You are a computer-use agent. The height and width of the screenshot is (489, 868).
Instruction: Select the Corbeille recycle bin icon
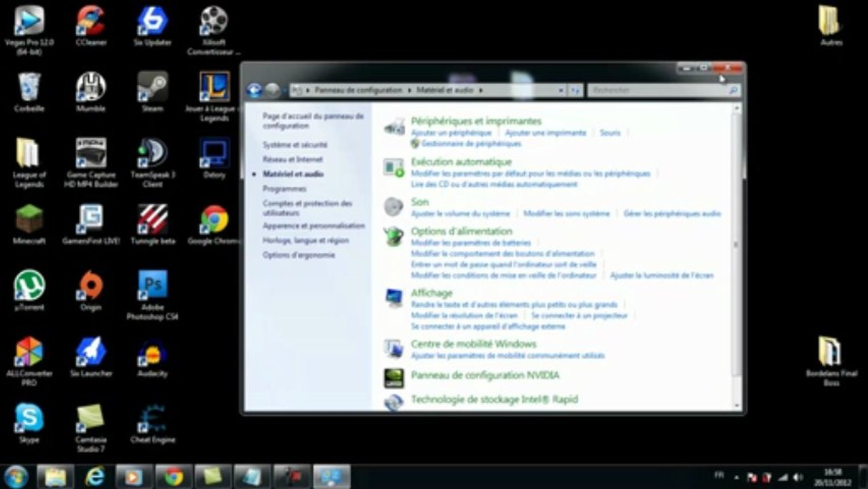[29, 92]
